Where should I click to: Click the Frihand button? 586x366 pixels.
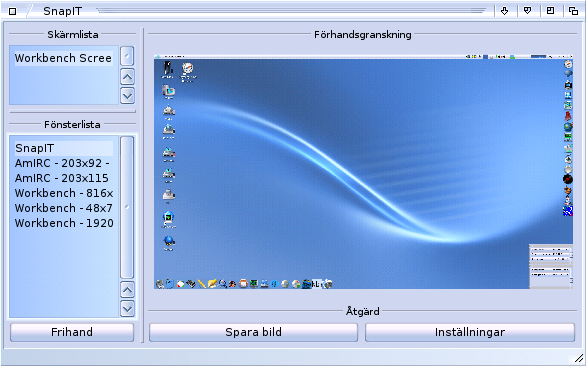(x=72, y=332)
